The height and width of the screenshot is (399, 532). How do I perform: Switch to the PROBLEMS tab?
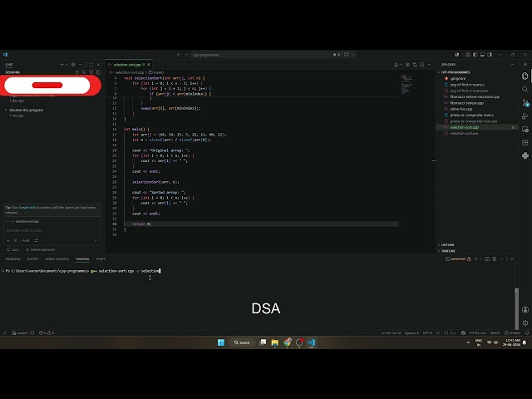pos(13,259)
